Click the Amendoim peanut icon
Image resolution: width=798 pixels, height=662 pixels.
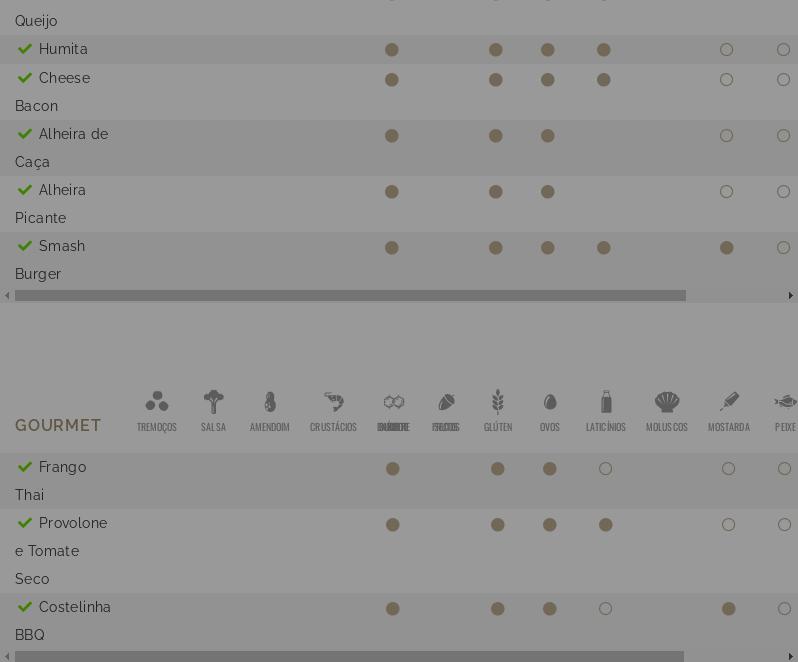coord(270,401)
